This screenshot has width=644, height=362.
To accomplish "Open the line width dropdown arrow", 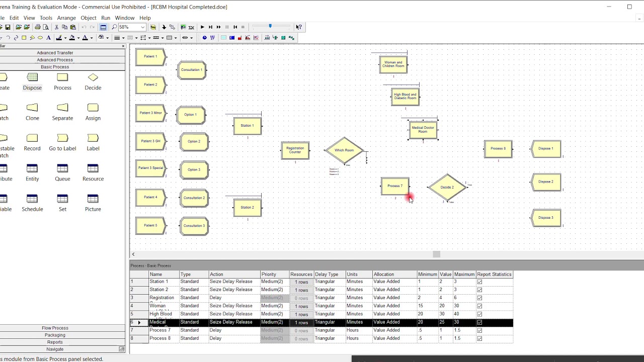I will click(123, 38).
